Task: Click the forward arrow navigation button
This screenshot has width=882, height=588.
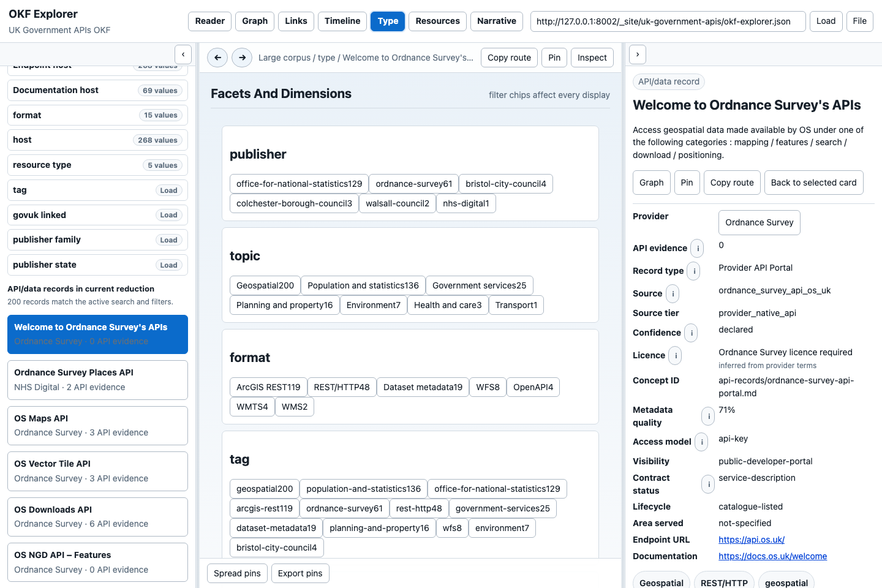Action: [x=242, y=58]
